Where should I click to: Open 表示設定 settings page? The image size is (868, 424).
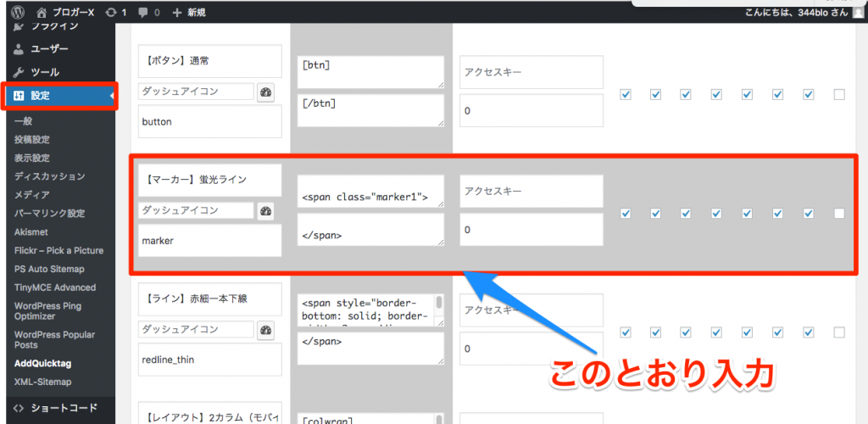(32, 158)
